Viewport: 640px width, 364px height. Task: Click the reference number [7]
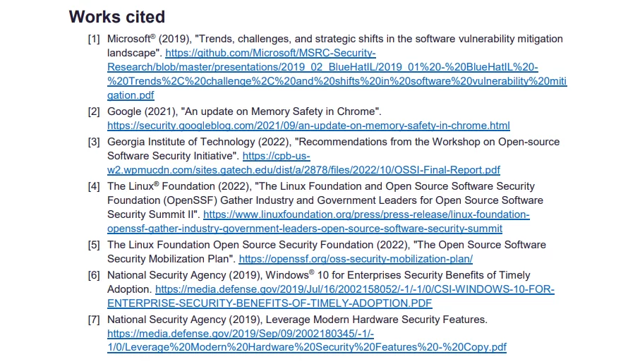click(94, 320)
